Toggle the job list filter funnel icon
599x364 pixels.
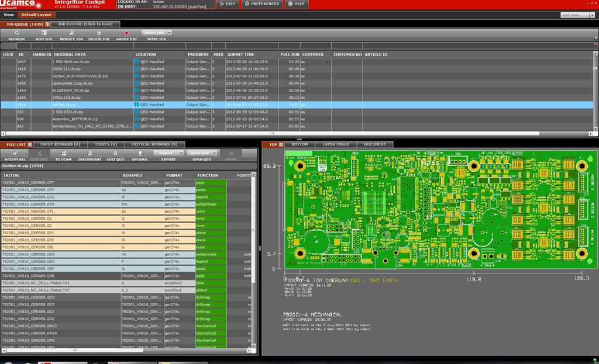pyautogui.click(x=595, y=39)
